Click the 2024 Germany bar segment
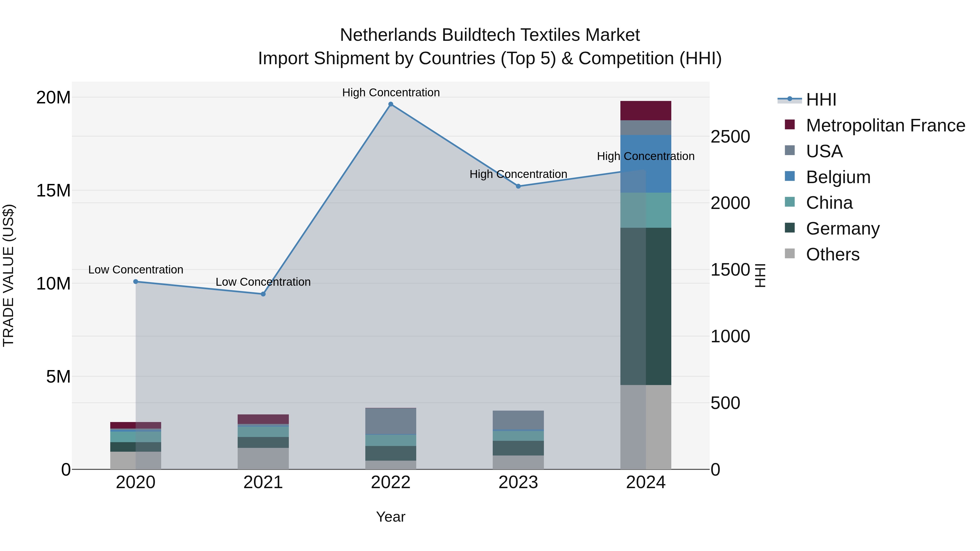This screenshot has height=551, width=980. click(x=646, y=306)
